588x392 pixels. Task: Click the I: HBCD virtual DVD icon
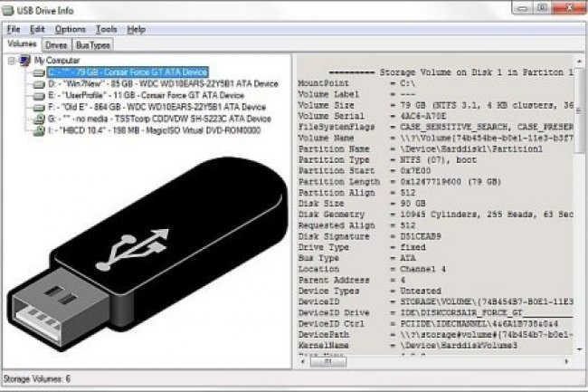point(39,131)
